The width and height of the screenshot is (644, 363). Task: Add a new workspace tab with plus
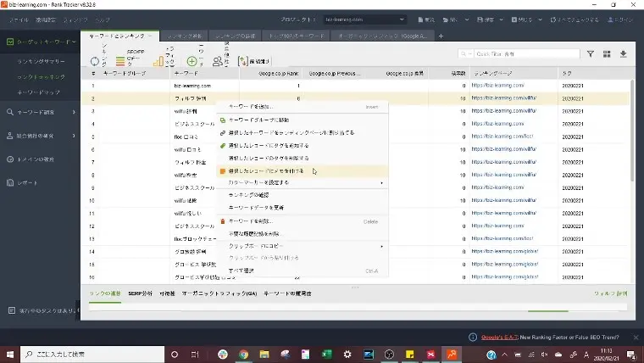(x=442, y=36)
